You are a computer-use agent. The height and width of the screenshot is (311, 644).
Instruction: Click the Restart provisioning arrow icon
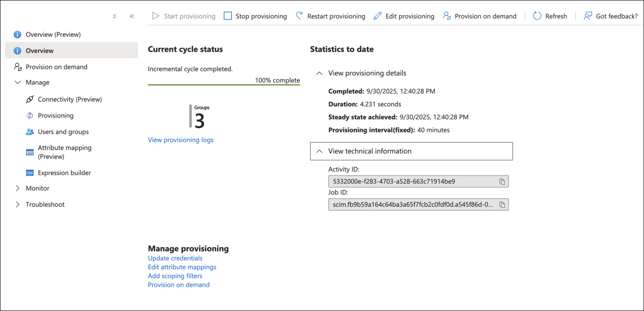pyautogui.click(x=299, y=16)
